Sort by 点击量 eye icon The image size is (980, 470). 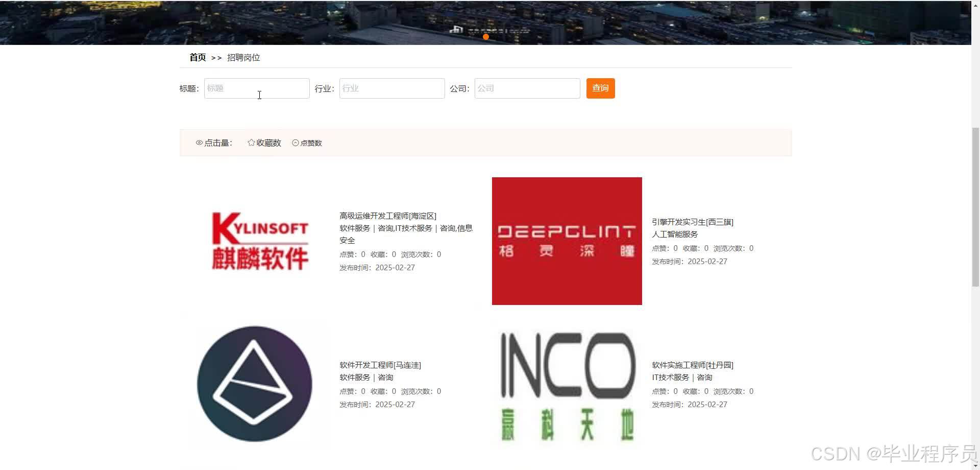point(199,143)
